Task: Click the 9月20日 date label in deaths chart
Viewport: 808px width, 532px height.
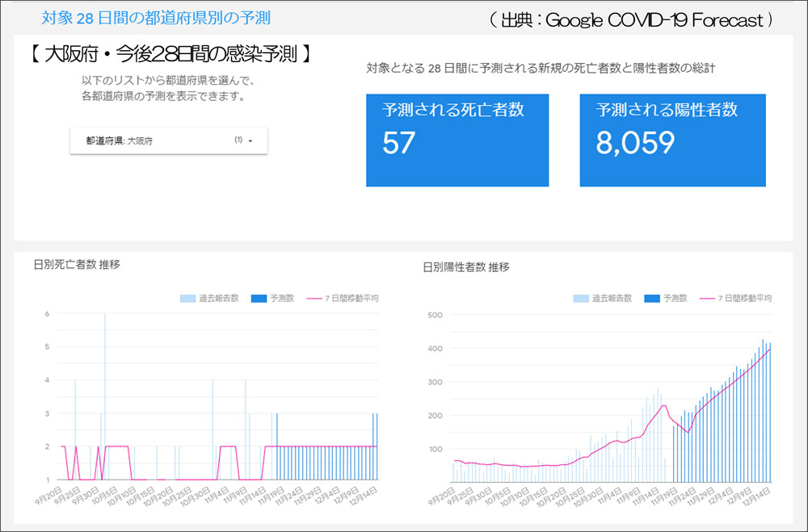Action: pos(48,495)
